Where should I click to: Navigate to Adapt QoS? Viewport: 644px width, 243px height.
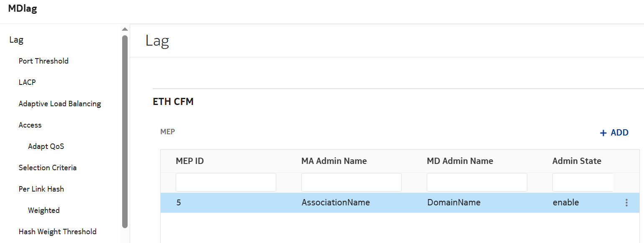46,146
